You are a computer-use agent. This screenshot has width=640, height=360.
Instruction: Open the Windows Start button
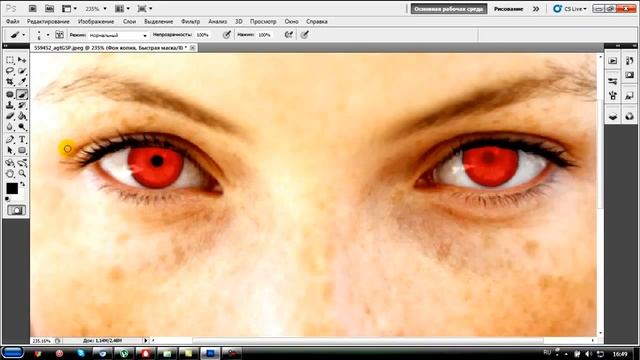[x=13, y=352]
